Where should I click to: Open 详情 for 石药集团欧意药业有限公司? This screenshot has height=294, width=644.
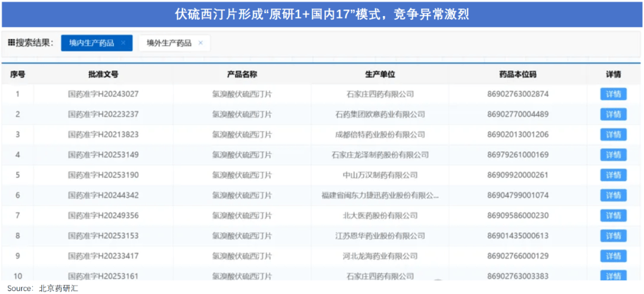click(613, 114)
